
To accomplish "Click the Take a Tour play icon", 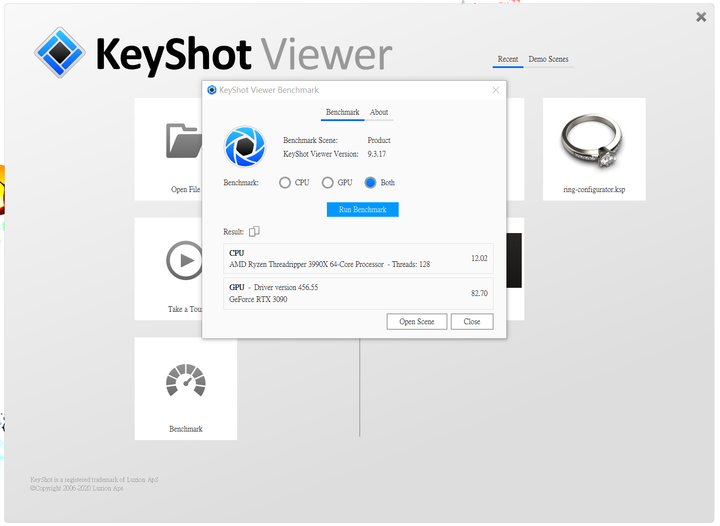I will point(185,260).
